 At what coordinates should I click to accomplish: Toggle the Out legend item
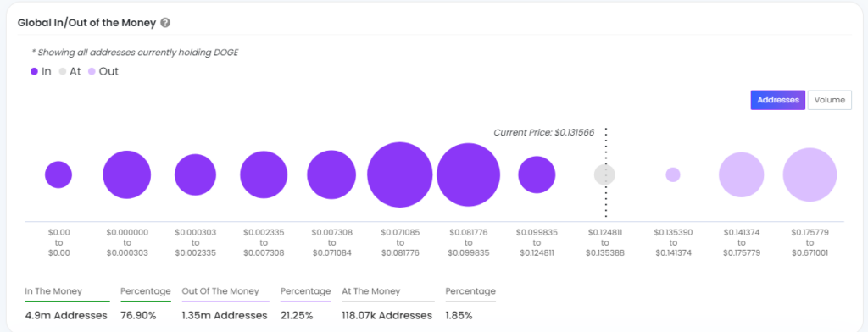click(103, 71)
